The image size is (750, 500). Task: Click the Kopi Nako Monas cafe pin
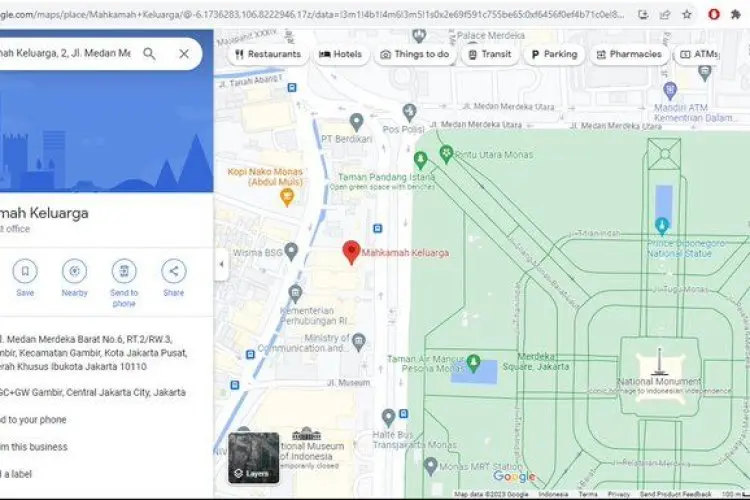coord(287,197)
